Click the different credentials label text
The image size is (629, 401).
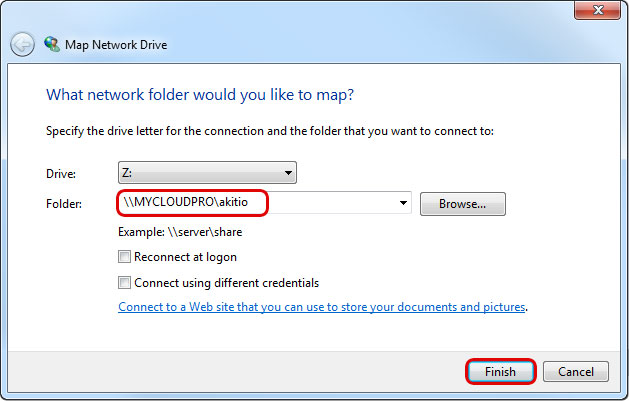pyautogui.click(x=227, y=282)
